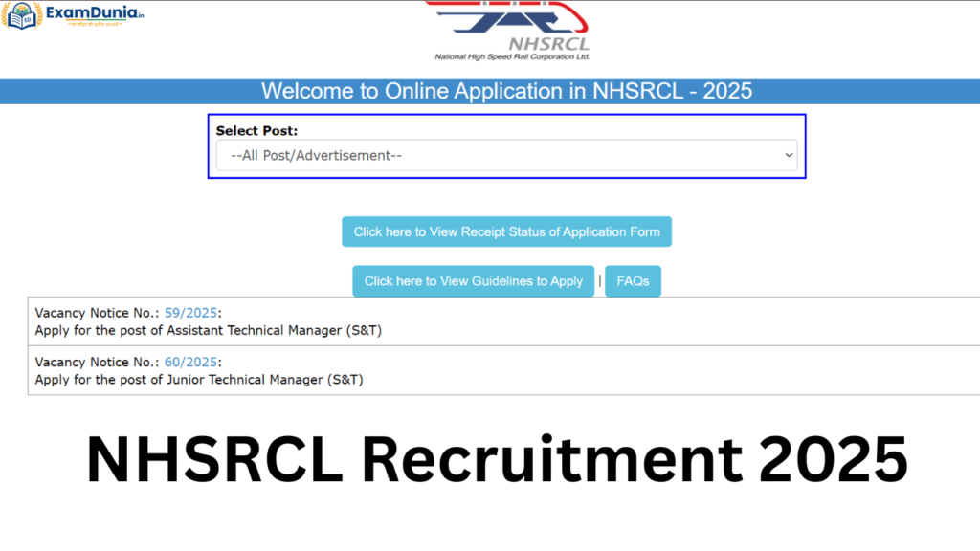980x551 pixels.
Task: Click 'NHSRCL Recruitment 2025' headline text
Action: coord(497,459)
